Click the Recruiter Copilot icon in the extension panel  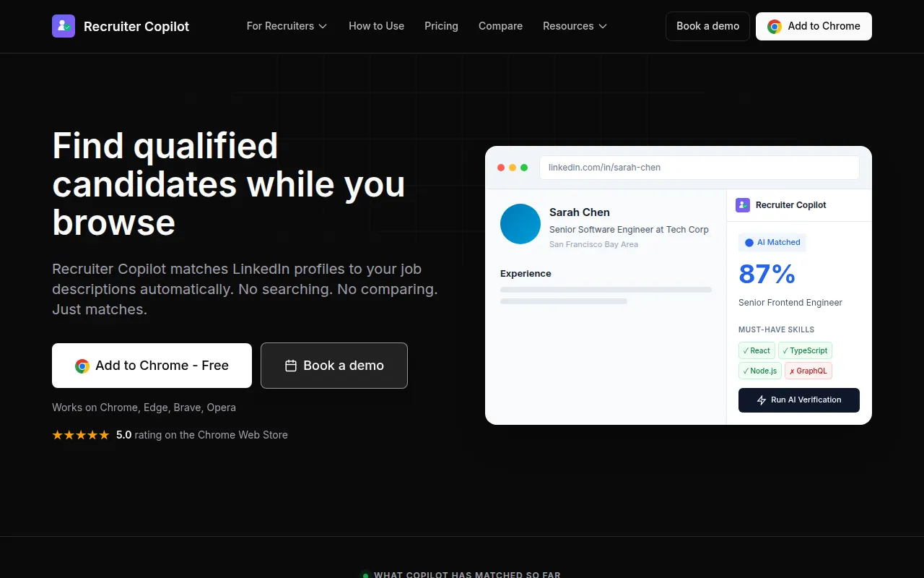click(743, 205)
